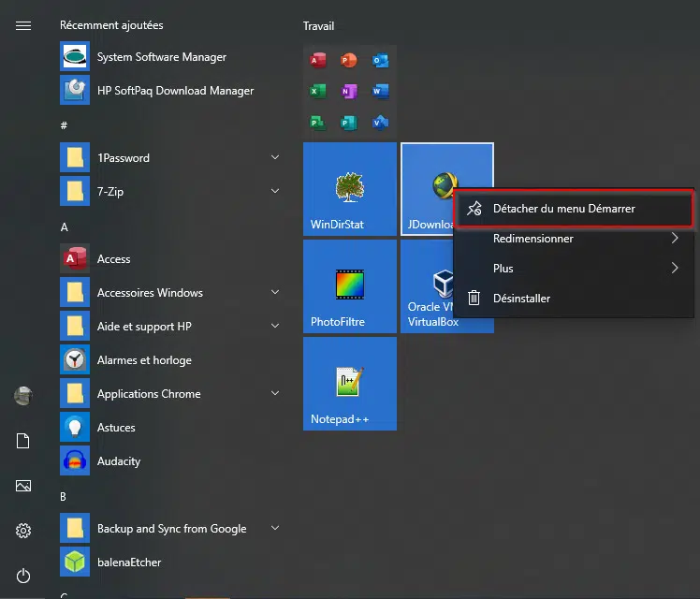Image resolution: width=700 pixels, height=599 pixels.
Task: Open the Oracle VM VirtualBox tile
Action: click(427, 286)
